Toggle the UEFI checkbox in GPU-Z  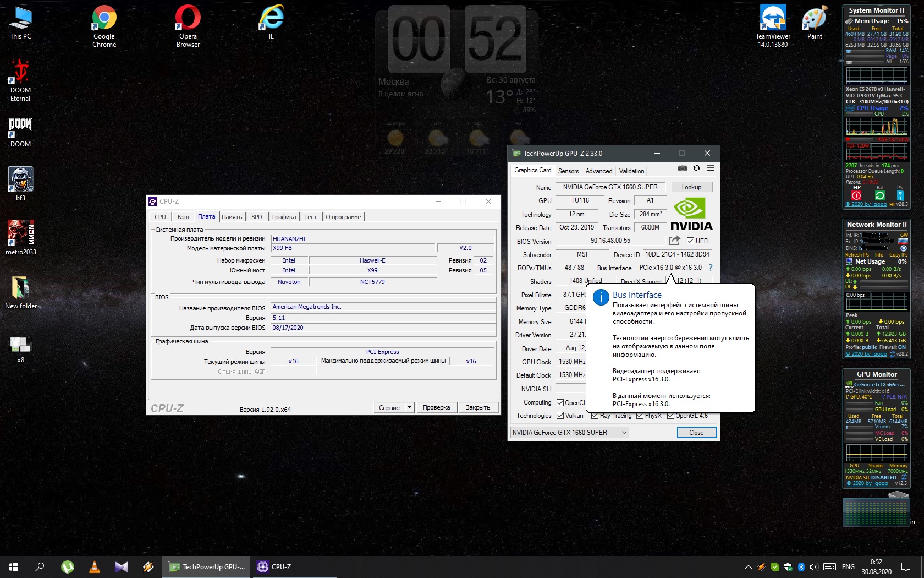[x=690, y=241]
